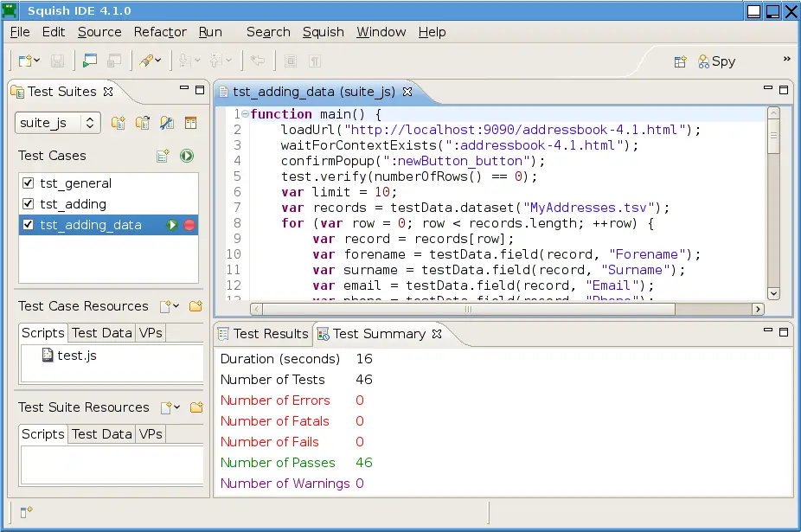Screen dimensions: 801x532
Task: Click new Test Suite Resource icon
Action: coord(166,407)
